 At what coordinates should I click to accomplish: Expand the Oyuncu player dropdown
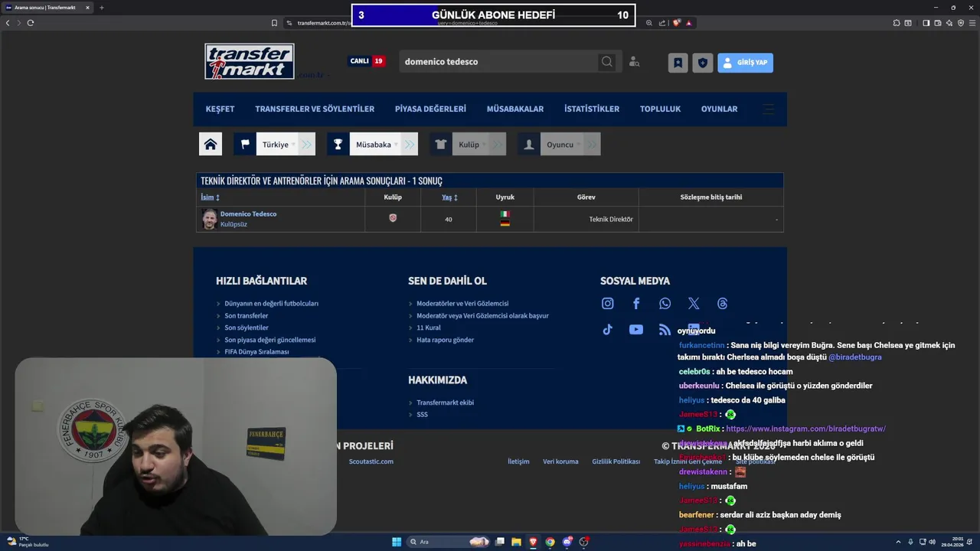562,144
